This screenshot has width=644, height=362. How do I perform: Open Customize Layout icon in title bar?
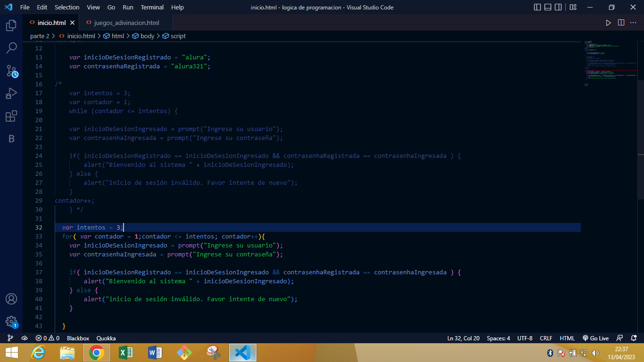click(573, 7)
